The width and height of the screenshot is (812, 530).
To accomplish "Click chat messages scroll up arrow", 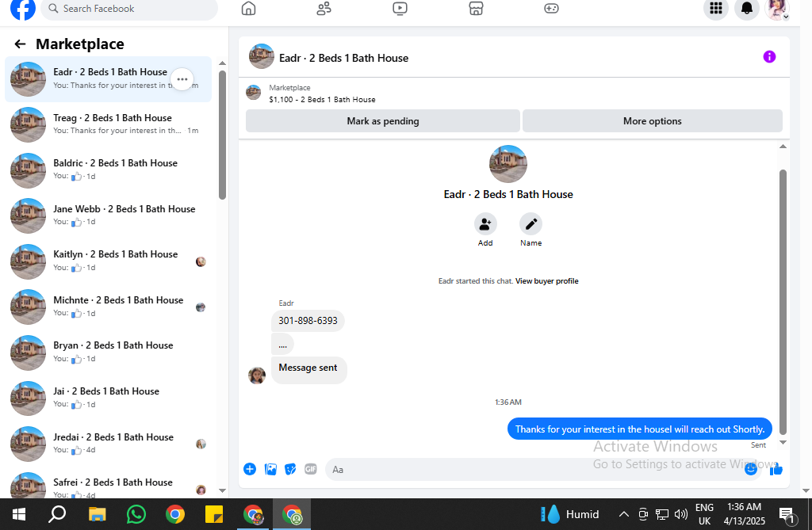I will pyautogui.click(x=783, y=147).
